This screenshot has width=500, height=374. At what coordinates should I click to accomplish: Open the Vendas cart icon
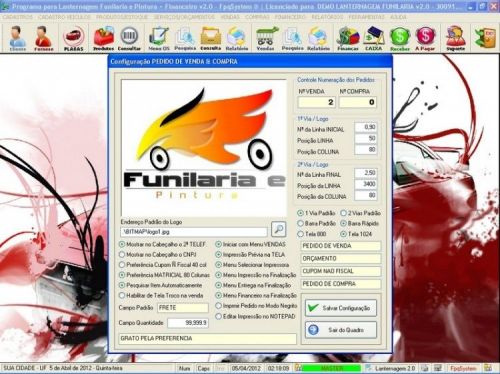point(266,38)
